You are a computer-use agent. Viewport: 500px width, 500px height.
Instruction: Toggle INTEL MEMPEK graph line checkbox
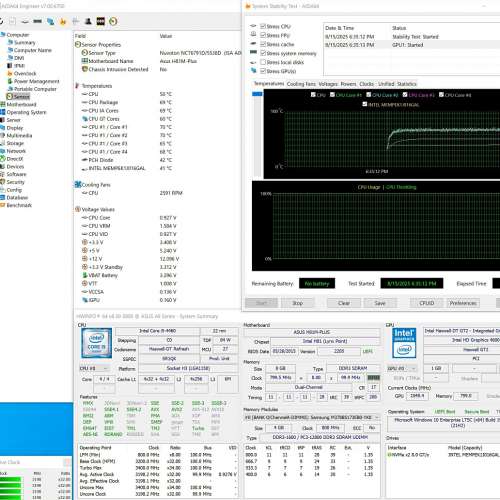[365, 104]
